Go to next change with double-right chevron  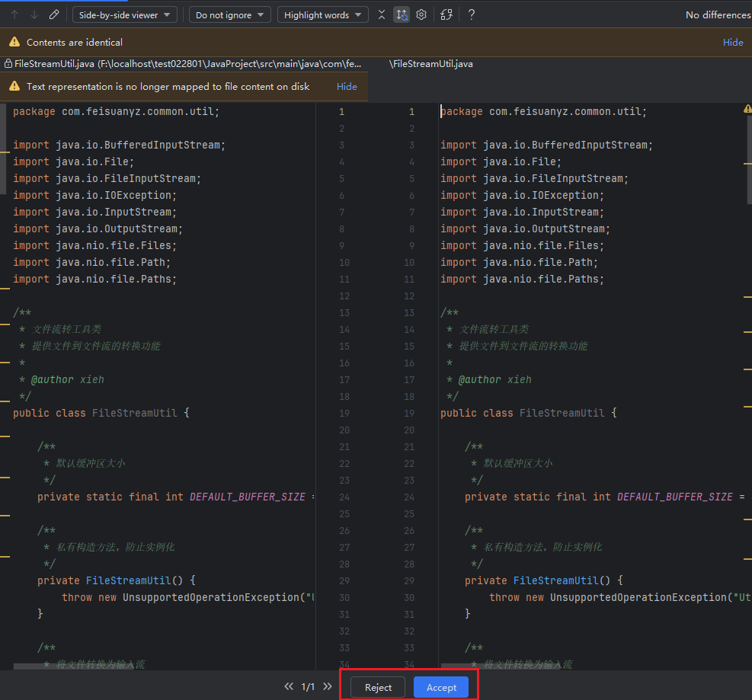click(328, 686)
